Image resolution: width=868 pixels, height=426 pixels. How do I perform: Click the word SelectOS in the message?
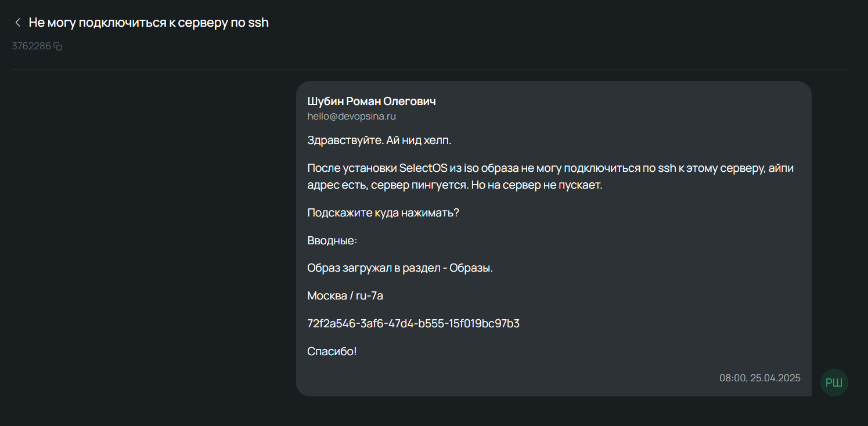(423, 168)
